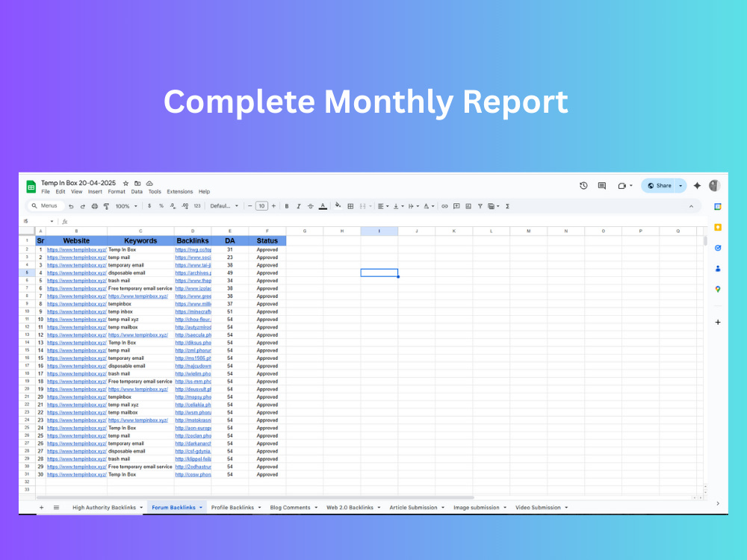Open the cell borders options
The width and height of the screenshot is (747, 560).
point(350,206)
